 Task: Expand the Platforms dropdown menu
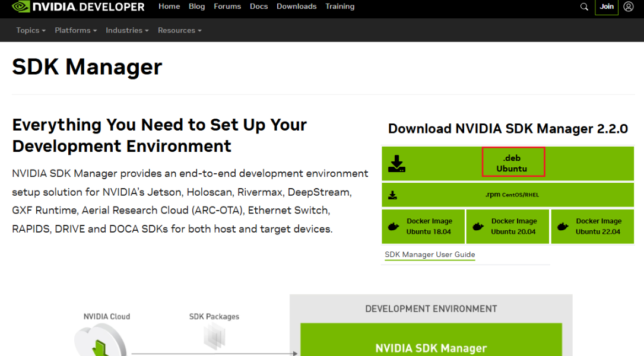75,30
